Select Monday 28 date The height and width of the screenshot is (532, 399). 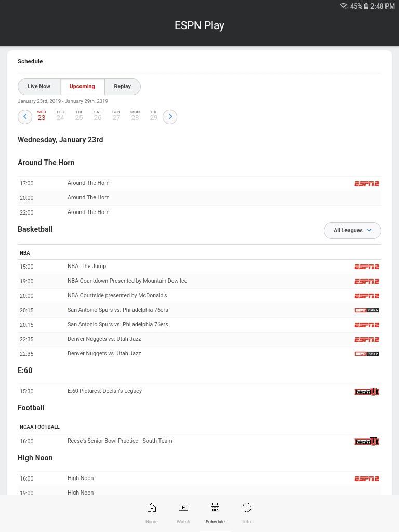click(x=135, y=116)
